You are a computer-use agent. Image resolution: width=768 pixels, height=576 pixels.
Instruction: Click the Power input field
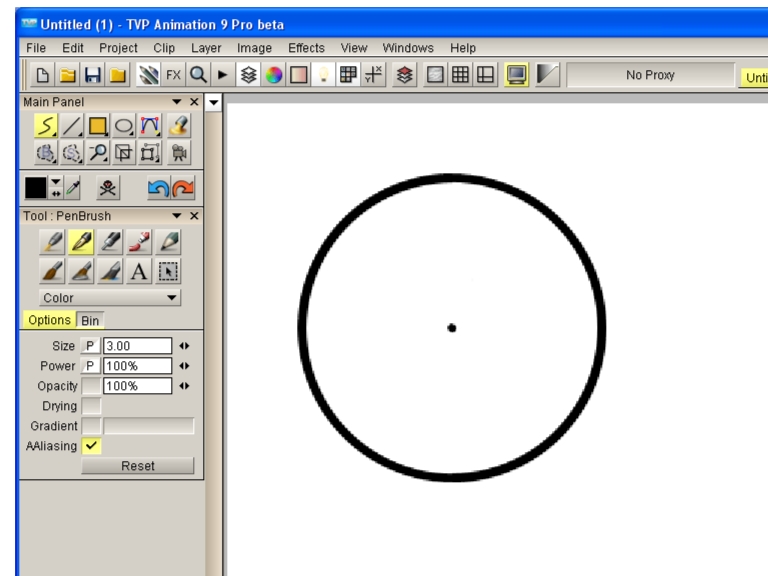point(138,366)
